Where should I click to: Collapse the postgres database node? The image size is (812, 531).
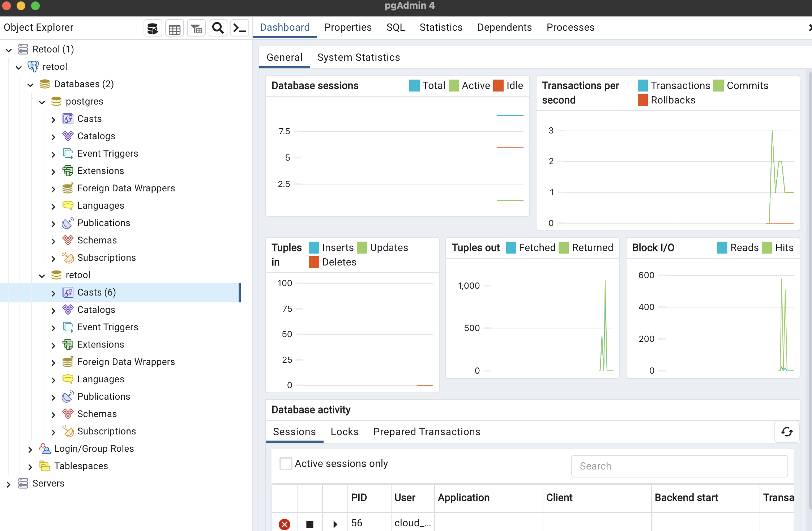click(42, 102)
